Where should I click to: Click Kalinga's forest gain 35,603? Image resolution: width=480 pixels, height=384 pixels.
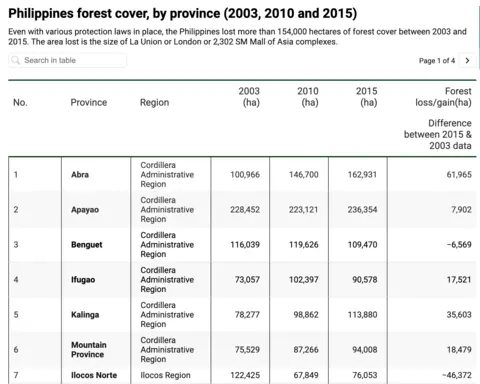459,315
